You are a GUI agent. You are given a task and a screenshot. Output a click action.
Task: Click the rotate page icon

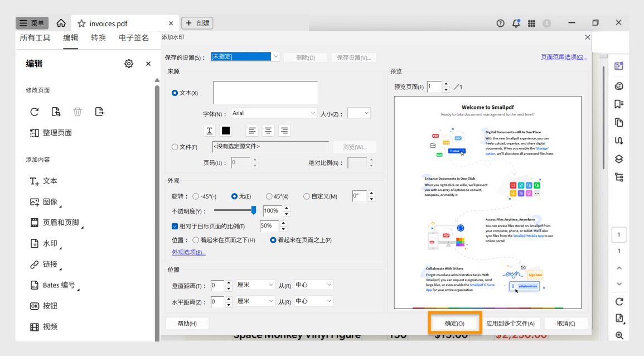coord(34,112)
